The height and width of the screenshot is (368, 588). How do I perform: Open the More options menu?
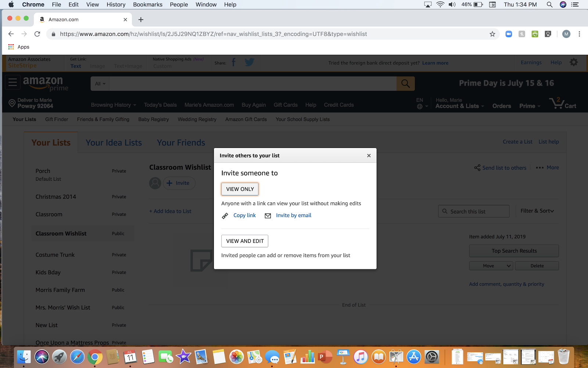point(547,167)
